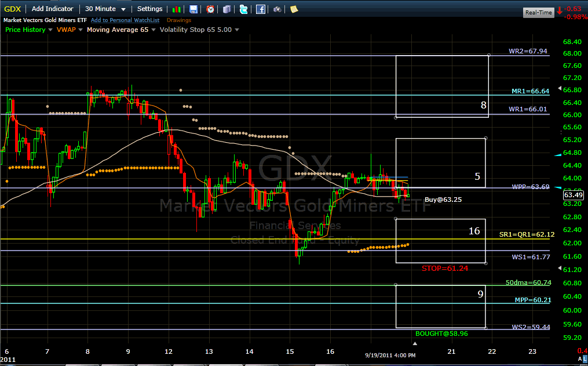The image size is (588, 366).
Task: Click the 68.40 price axis tick
Action: tap(572, 42)
